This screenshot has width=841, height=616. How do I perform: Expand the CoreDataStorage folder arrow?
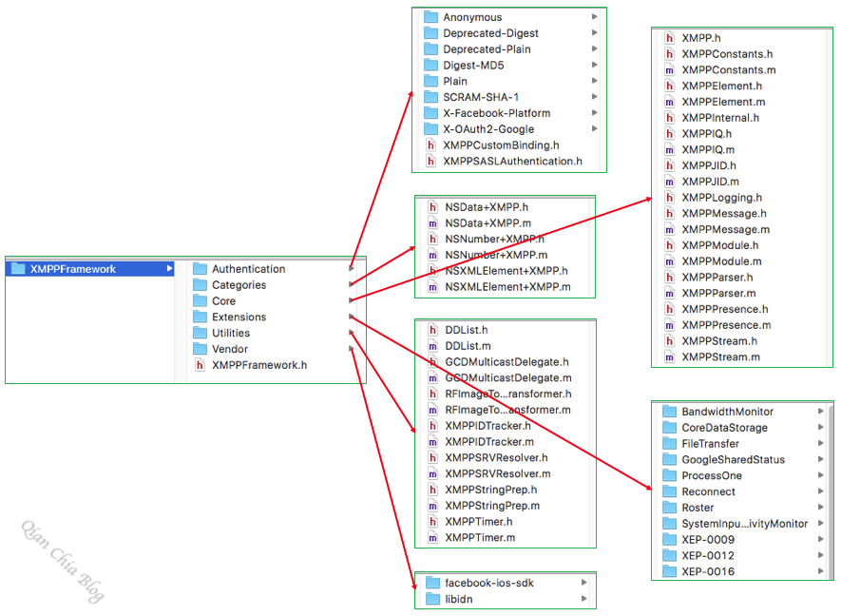tap(821, 427)
